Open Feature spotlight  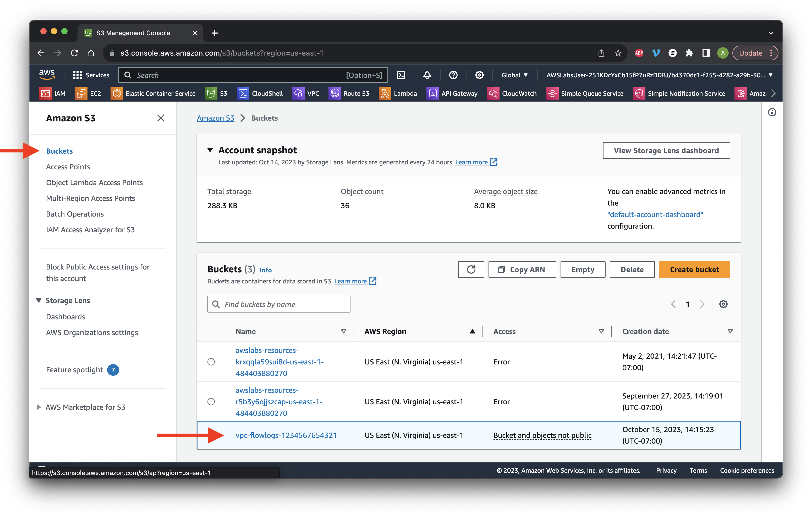[x=83, y=370]
